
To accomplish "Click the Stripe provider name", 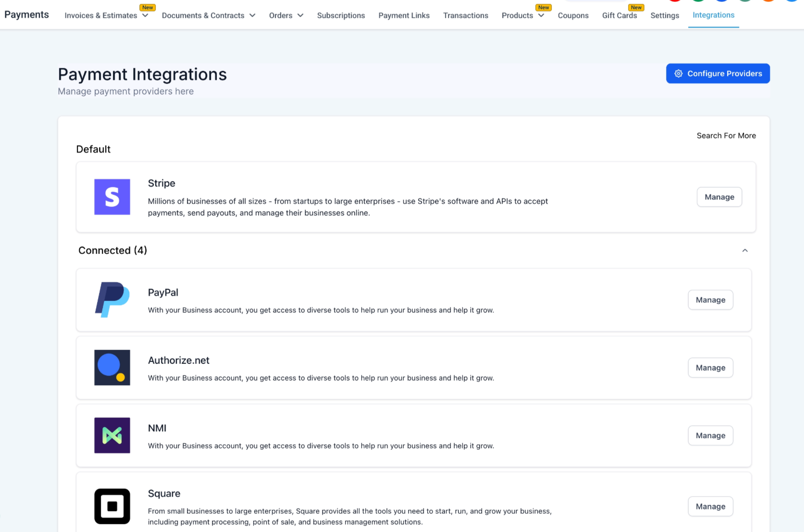I will (161, 183).
